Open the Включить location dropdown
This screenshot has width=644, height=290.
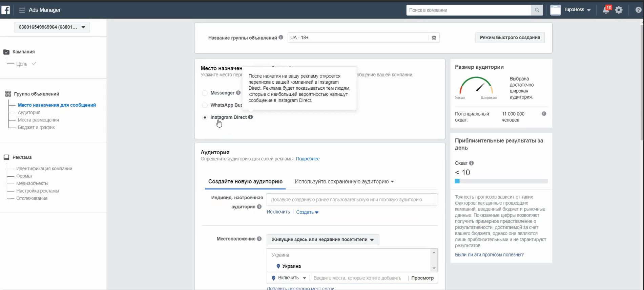point(289,278)
